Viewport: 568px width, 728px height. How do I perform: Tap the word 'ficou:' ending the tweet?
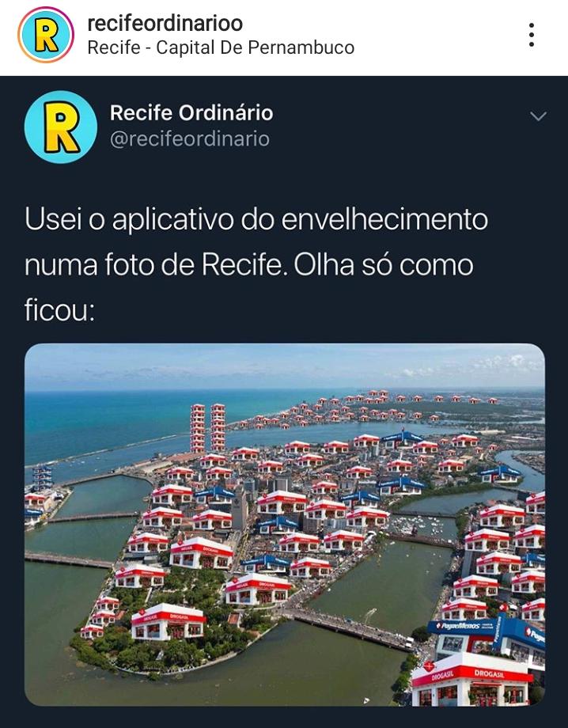pos(59,309)
